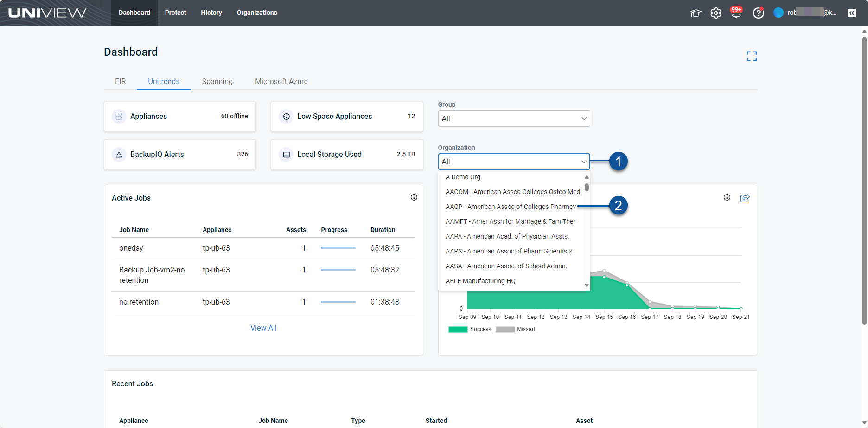Viewport: 868px width, 428px height.
Task: Show Active Jobs info icon
Action: tap(414, 197)
